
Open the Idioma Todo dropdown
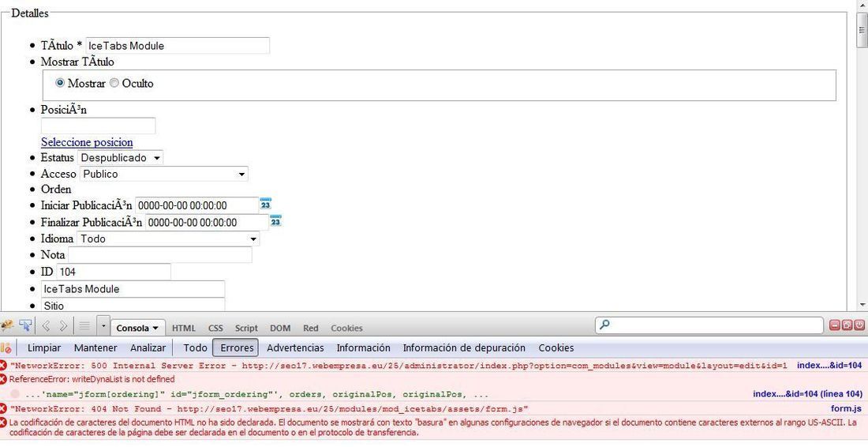click(168, 239)
